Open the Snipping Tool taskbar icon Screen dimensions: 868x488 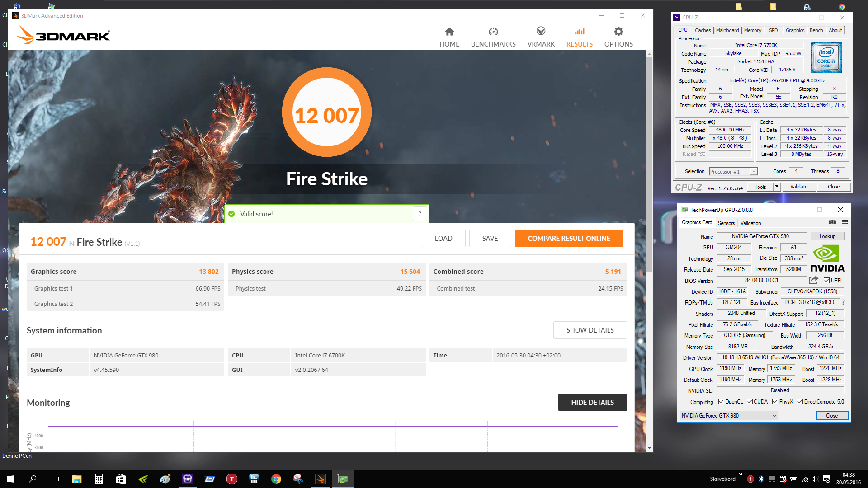(298, 479)
